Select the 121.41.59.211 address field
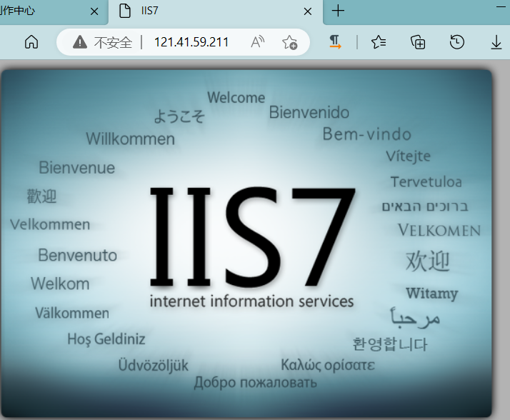 point(191,42)
